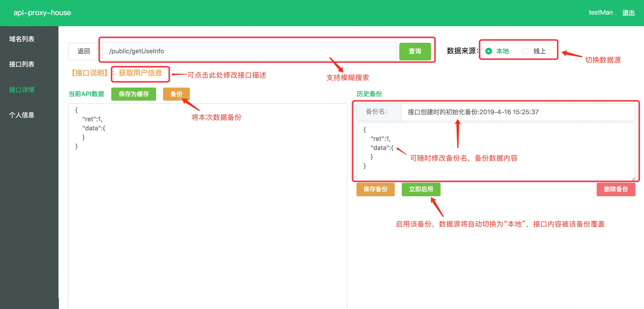This screenshot has width=644, height=309.
Task: Open 个人信息 in the sidebar
Action: coord(22,115)
